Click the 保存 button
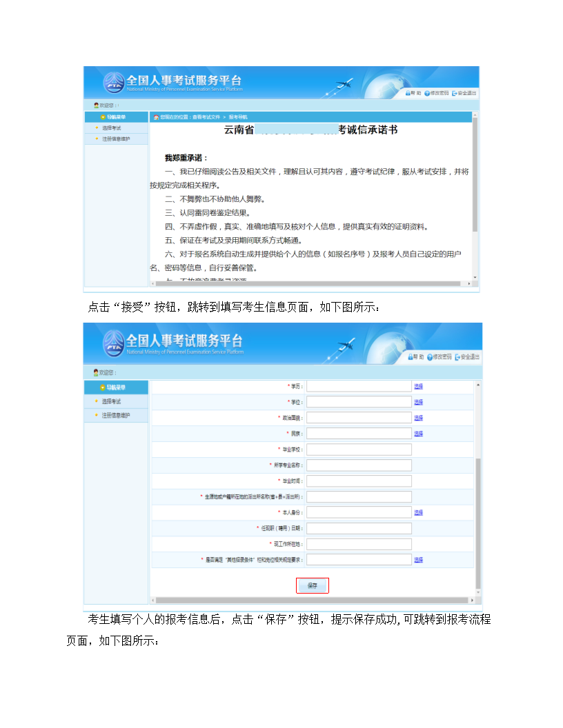 313,585
